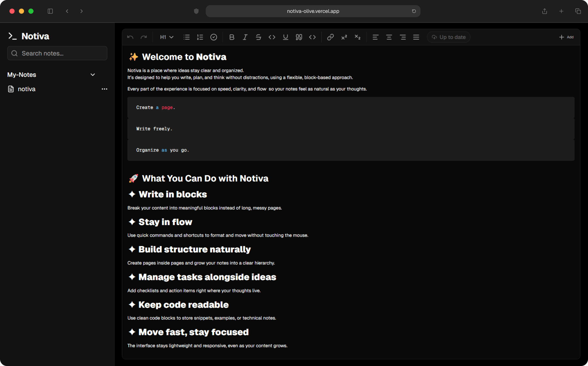Click the Manage tasks alongside ideas heading
The width and height of the screenshot is (588, 366).
point(202,277)
